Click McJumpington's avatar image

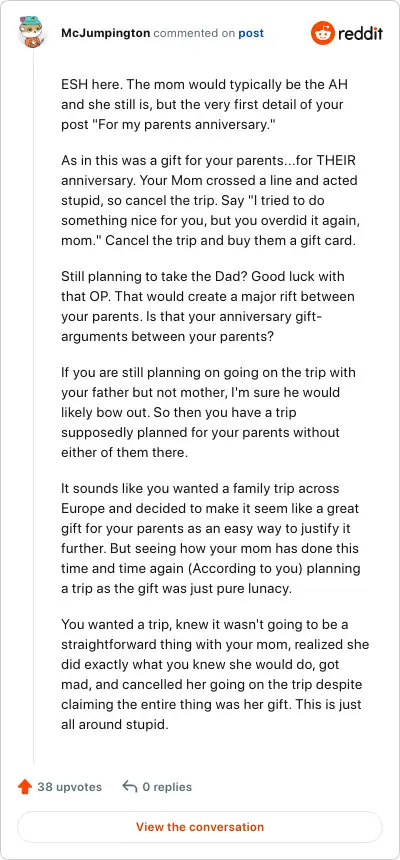coord(31,32)
